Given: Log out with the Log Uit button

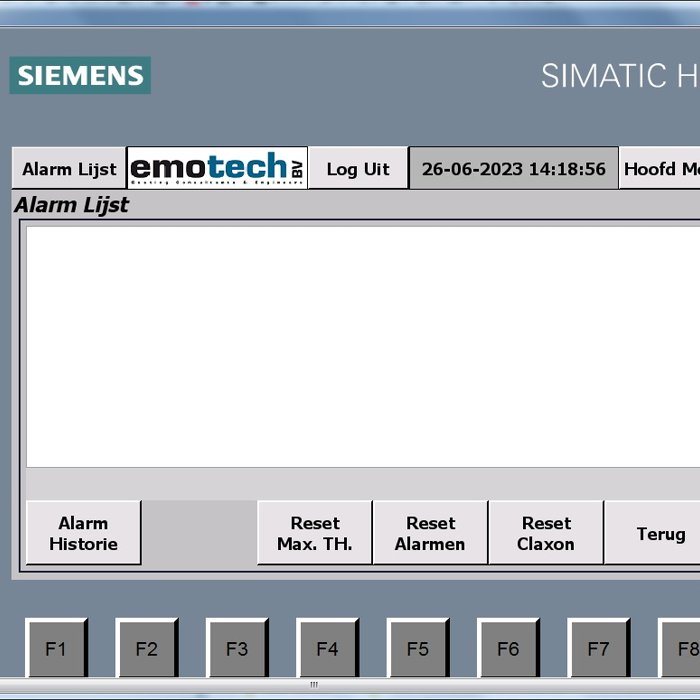Looking at the screenshot, I should click(358, 169).
